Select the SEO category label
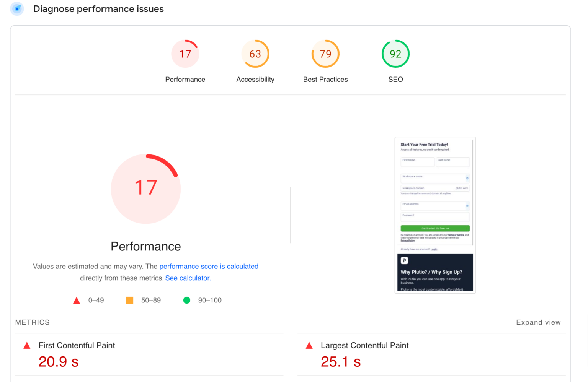588x382 pixels. (x=395, y=80)
